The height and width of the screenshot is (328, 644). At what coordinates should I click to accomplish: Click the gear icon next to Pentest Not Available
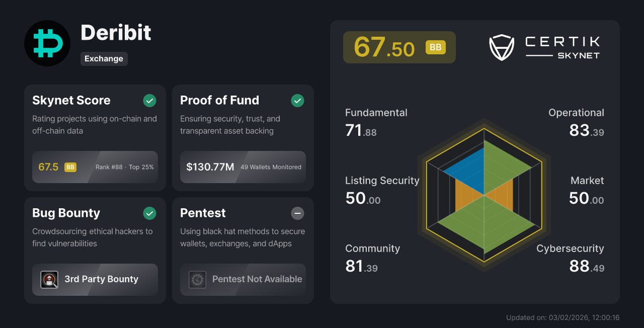coord(197,280)
